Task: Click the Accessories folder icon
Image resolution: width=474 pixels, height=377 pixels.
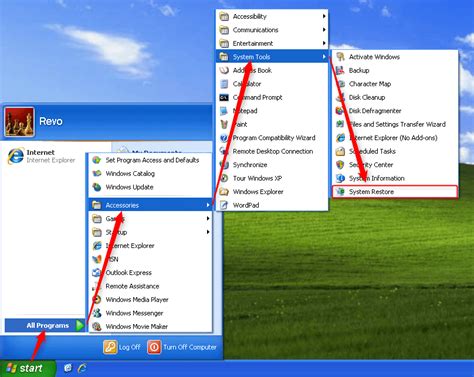Action: (97, 205)
